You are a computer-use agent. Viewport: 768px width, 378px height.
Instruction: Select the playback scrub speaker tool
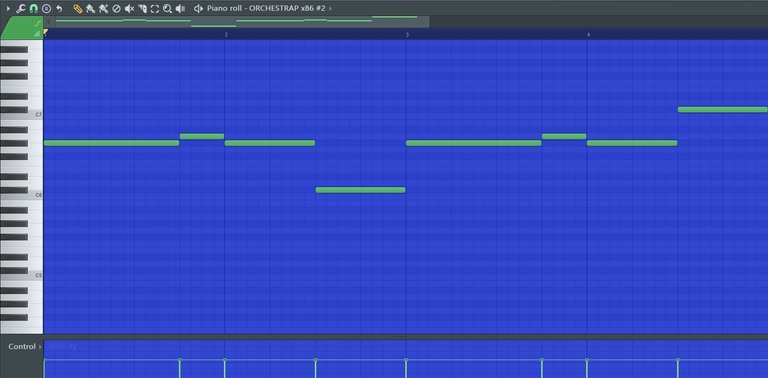(x=180, y=8)
